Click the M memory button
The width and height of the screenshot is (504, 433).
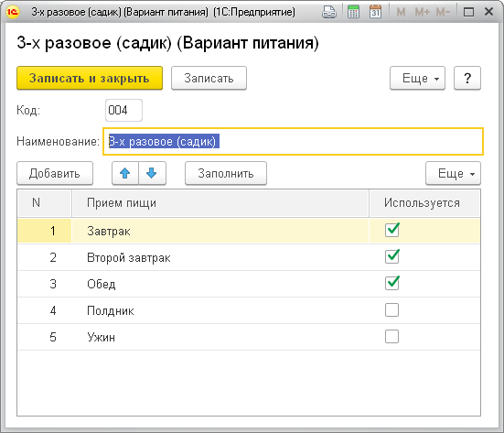[x=401, y=12]
